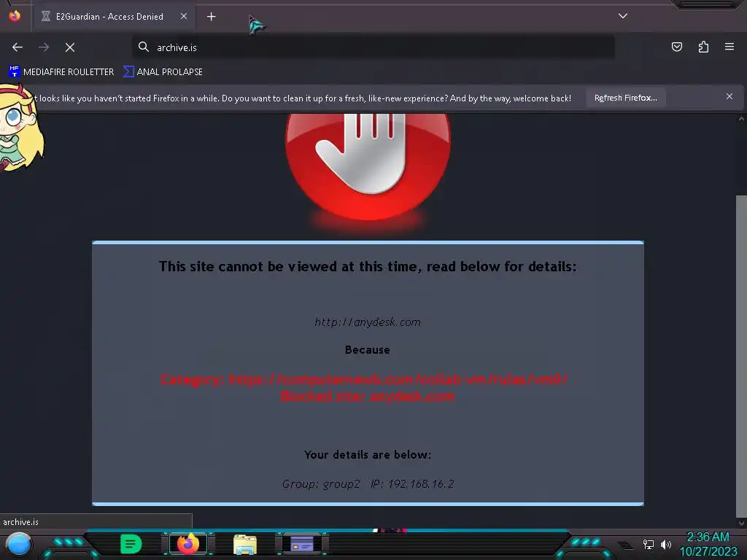This screenshot has height=560, width=747.
Task: Open the green notes app on taskbar
Action: (131, 544)
